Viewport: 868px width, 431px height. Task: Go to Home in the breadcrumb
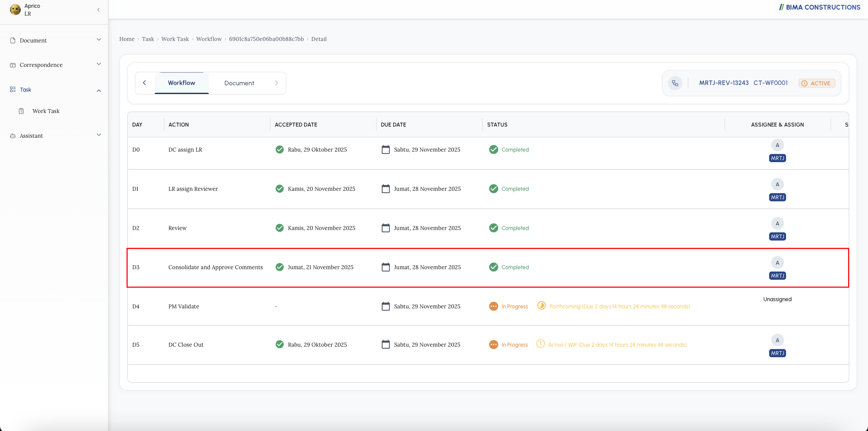click(x=127, y=39)
